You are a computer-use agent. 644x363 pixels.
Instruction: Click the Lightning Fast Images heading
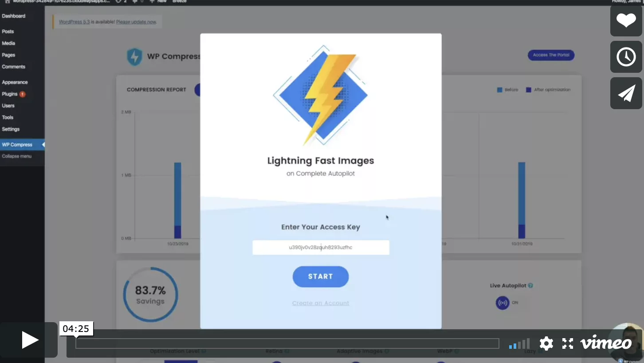click(321, 161)
